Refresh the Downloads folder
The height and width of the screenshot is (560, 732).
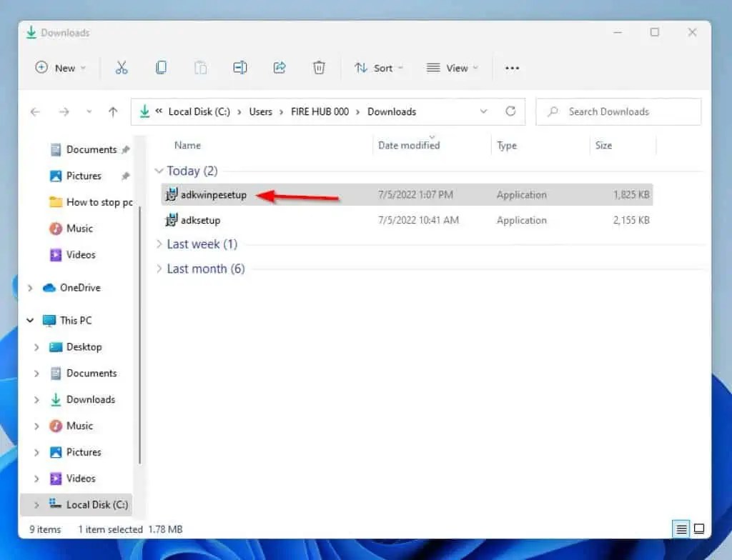[x=510, y=111]
